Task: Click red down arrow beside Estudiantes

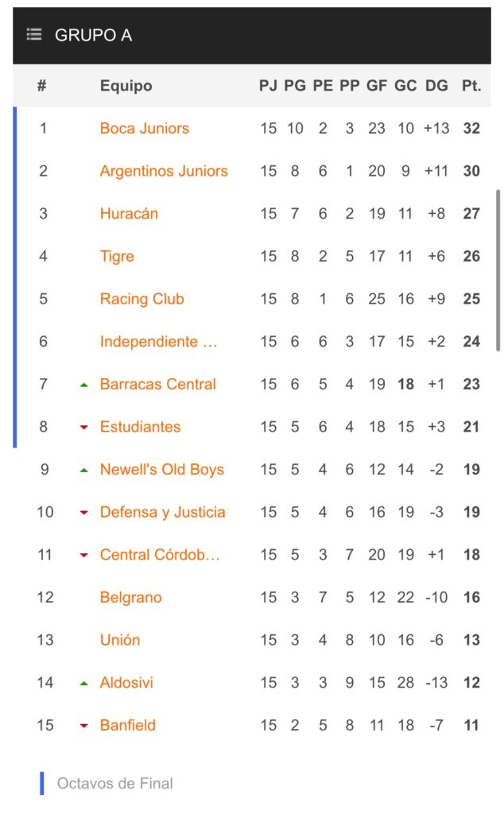Action: 83,428
